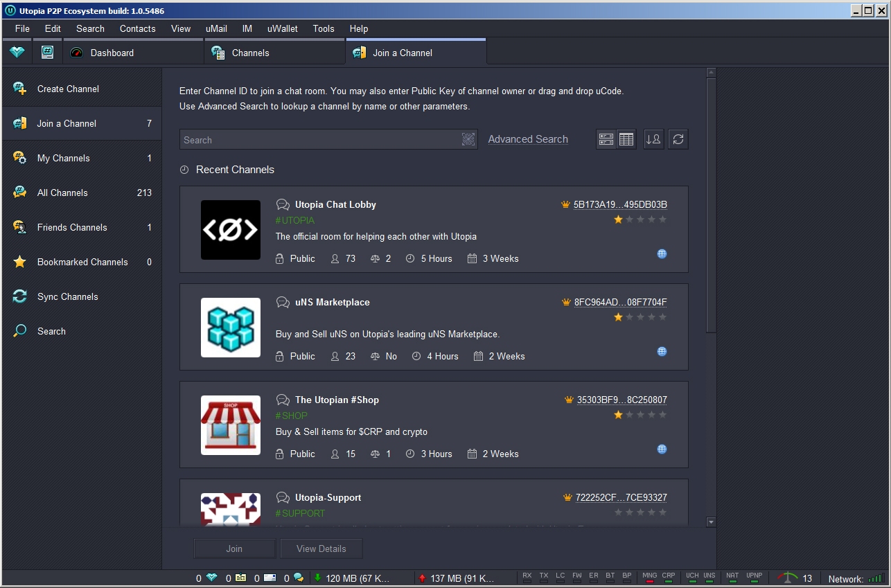Select the Join a Channel tab
This screenshot has height=588, width=891.
(x=416, y=53)
